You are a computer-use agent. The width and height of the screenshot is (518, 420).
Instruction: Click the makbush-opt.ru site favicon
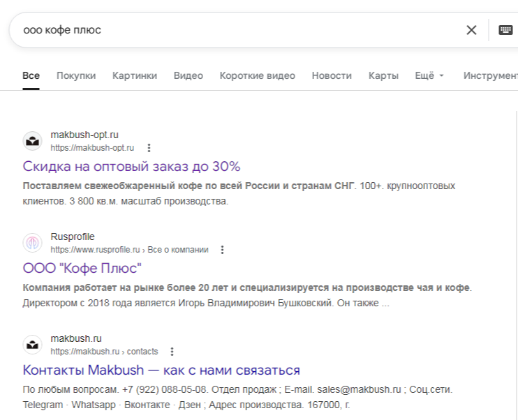coord(32,141)
